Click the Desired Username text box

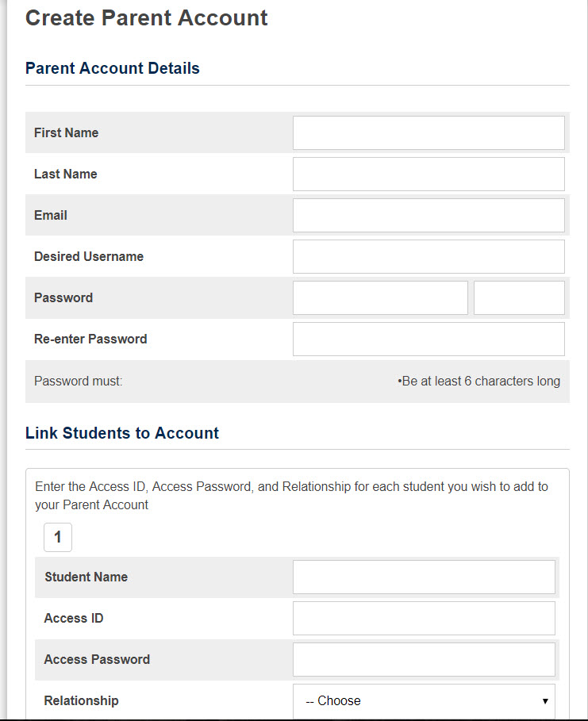(429, 257)
